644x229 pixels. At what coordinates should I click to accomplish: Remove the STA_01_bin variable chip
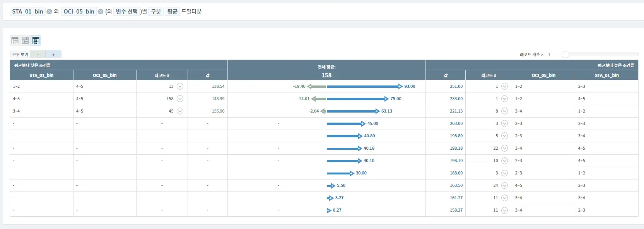(49, 12)
